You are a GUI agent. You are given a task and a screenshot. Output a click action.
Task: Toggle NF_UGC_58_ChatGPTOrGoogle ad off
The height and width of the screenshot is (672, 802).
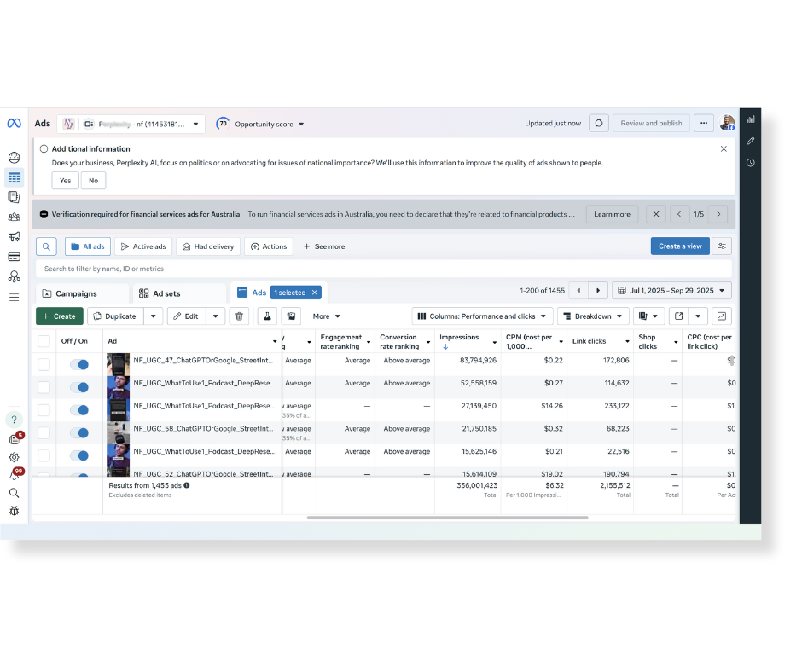click(79, 432)
